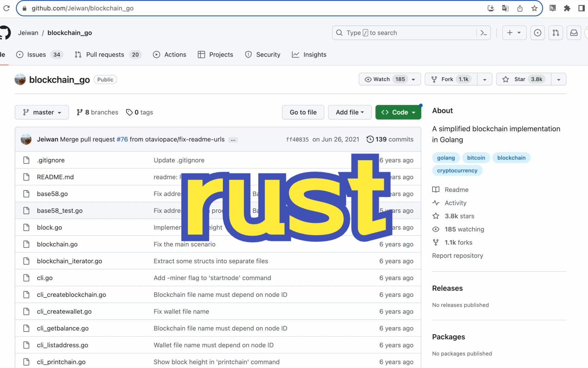Open blockchain.go file

click(x=57, y=244)
